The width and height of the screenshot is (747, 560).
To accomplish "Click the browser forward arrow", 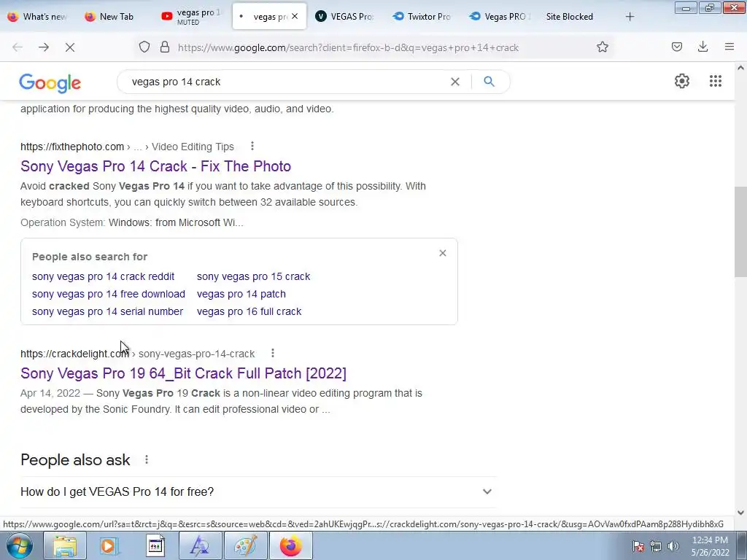I will [44, 47].
